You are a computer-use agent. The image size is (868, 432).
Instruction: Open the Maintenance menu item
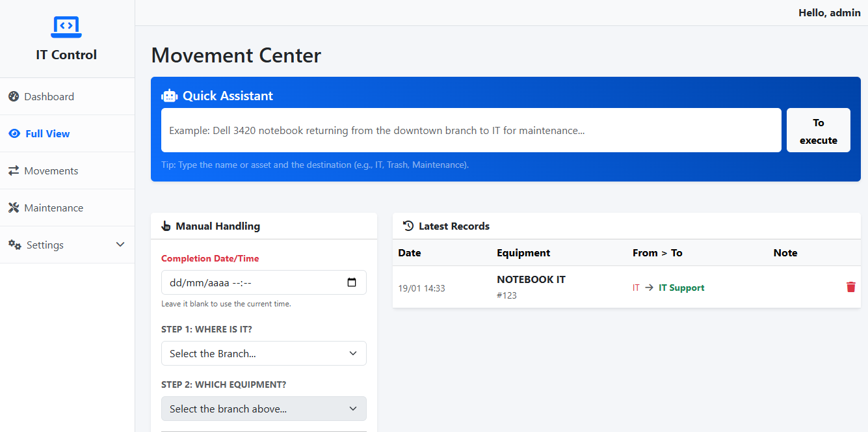point(53,208)
